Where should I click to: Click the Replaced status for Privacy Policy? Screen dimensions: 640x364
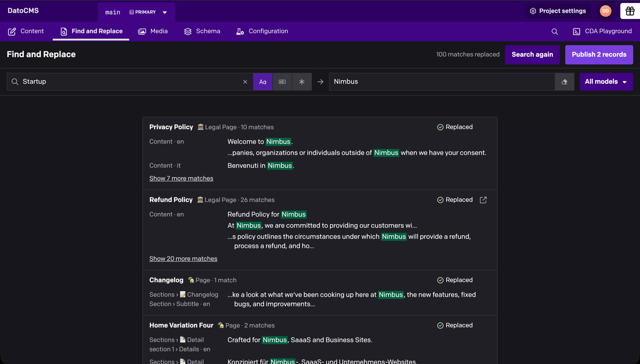(x=455, y=127)
